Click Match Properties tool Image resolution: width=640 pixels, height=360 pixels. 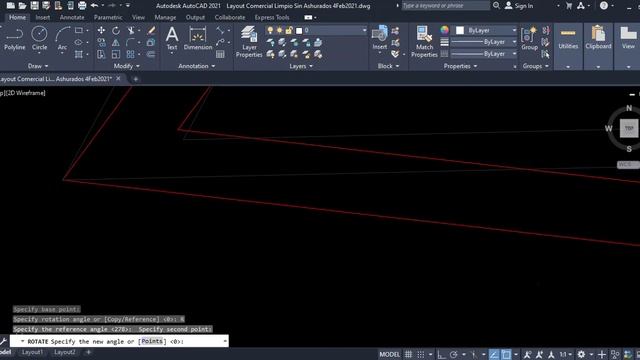(424, 41)
